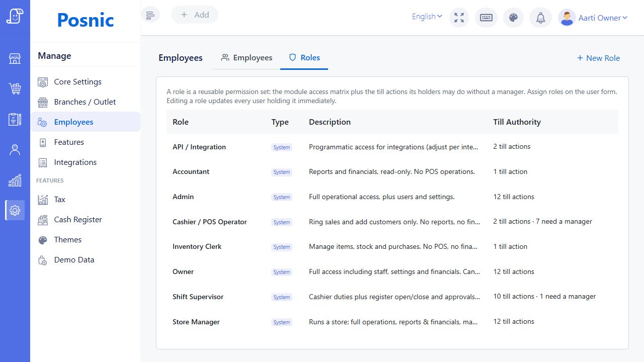
Task: Open the person icon in the left rail
Action: coord(15,150)
